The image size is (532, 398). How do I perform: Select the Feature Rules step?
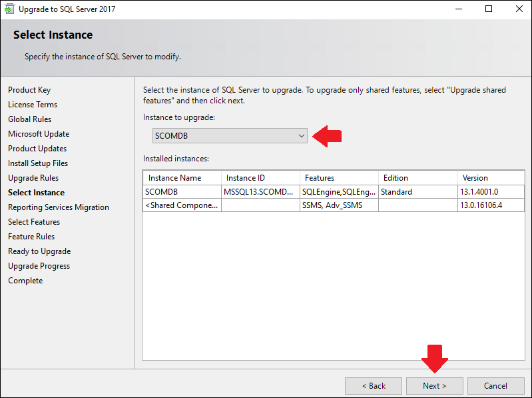tap(31, 237)
